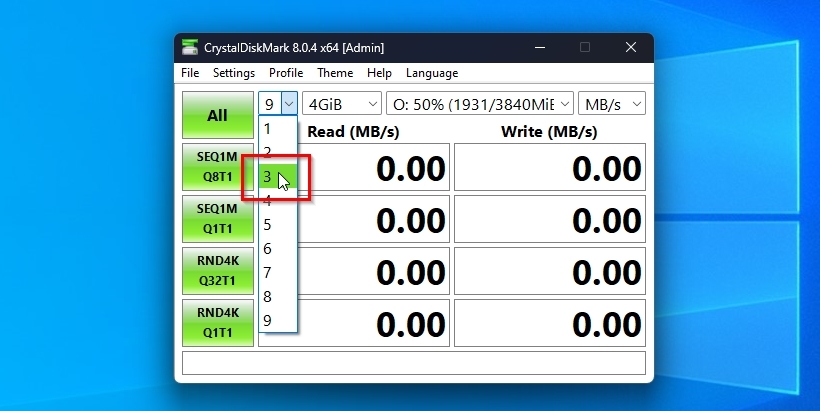This screenshot has height=411, width=820.
Task: Minimize the CrystalDiskMark window
Action: [540, 48]
